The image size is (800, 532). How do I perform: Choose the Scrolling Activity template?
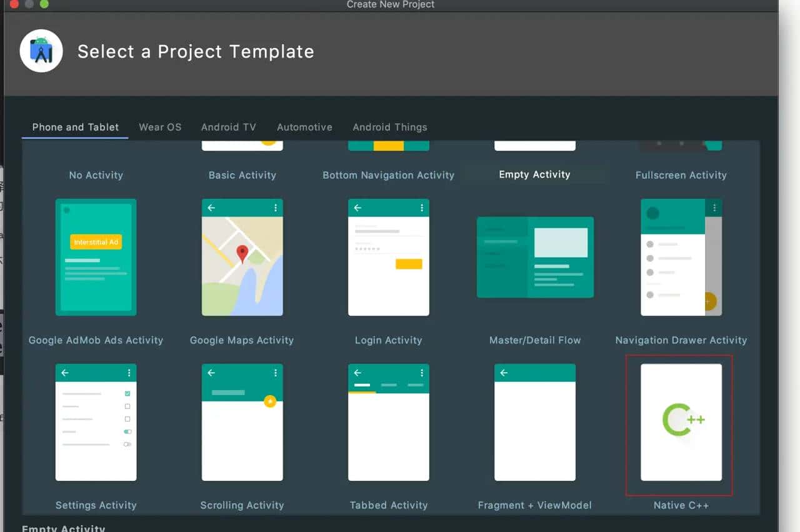(242, 423)
